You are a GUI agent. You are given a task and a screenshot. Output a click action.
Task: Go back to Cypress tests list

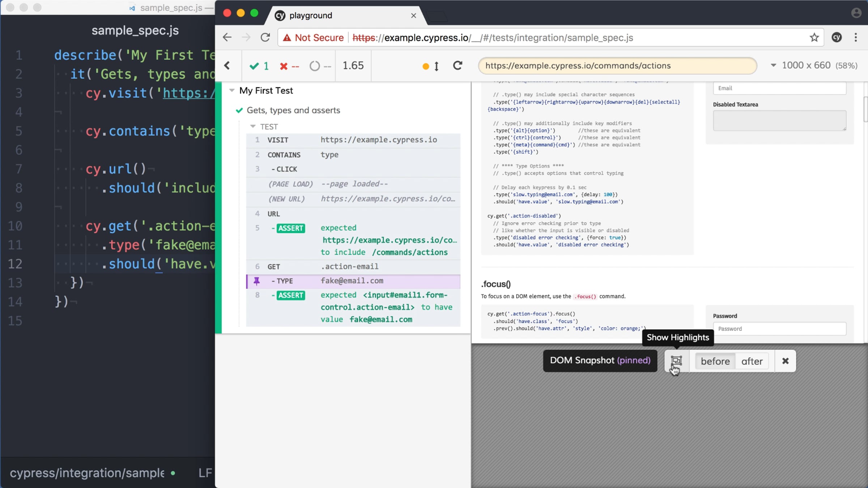tap(227, 65)
